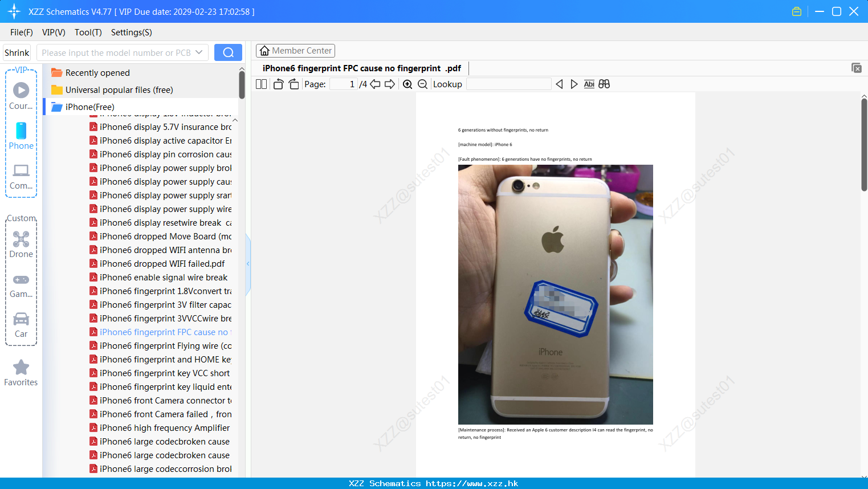Image resolution: width=868 pixels, height=489 pixels.
Task: Open iPhone6 display pin corrosion file
Action: (x=160, y=154)
